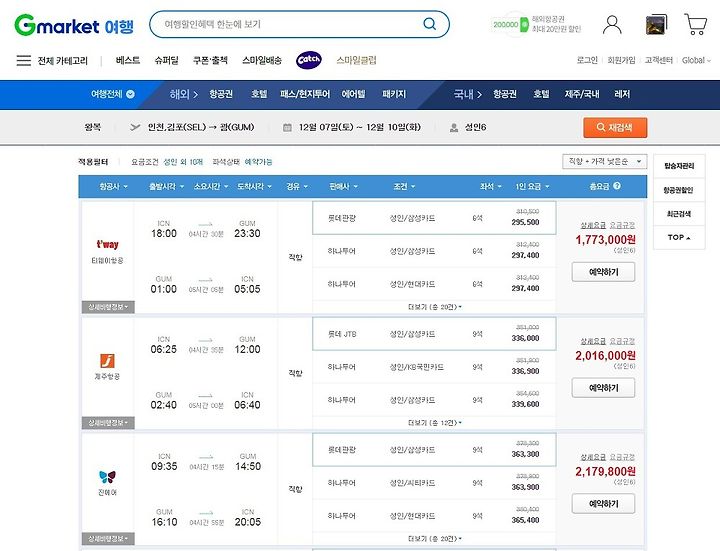Select the 해외 항공권 tab

pos(221,94)
